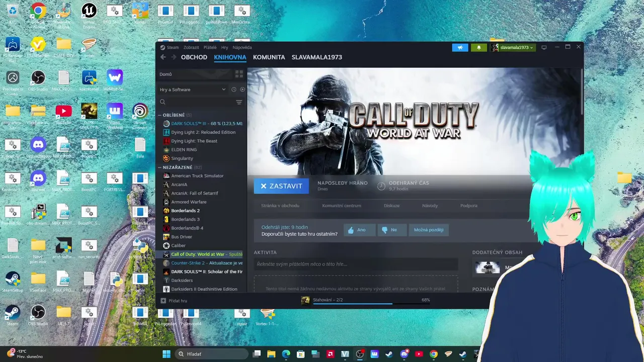Image resolution: width=644 pixels, height=362 pixels.
Task: Select Counter-Strike 2 in the library list
Action: [202, 263]
